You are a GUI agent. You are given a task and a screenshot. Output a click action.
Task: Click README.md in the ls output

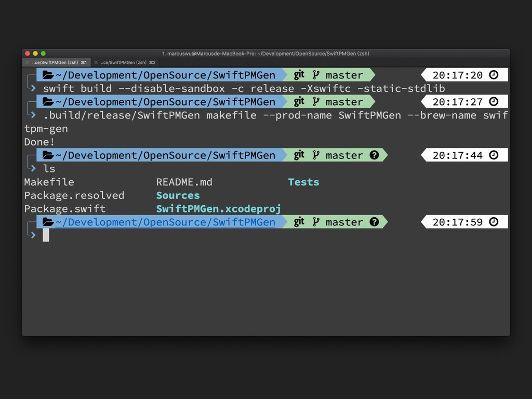[184, 182]
